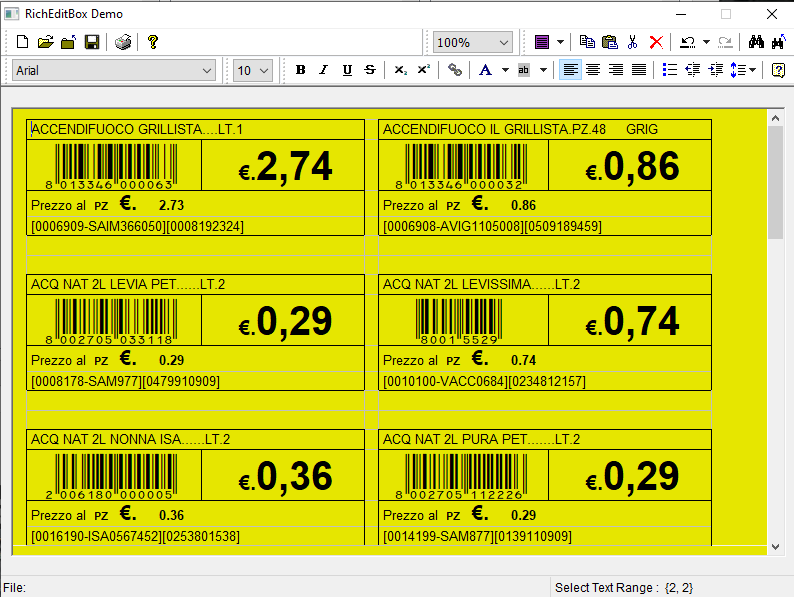Click the barcode 8001 5529
This screenshot has height=597, width=794.
tap(459, 322)
